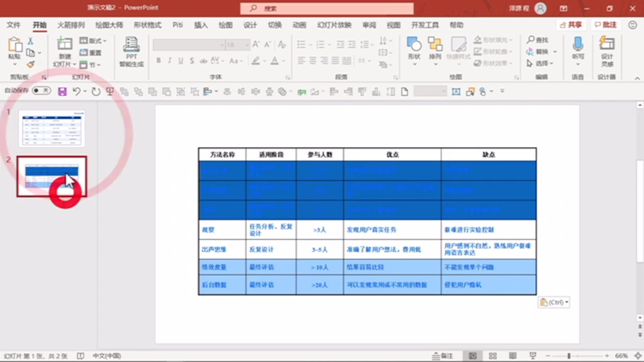Click the Ribbon Display Options icon

coord(563,8)
